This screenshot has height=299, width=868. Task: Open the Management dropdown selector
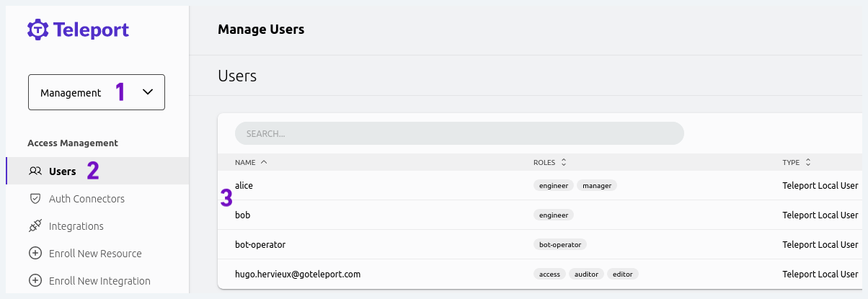click(x=97, y=92)
